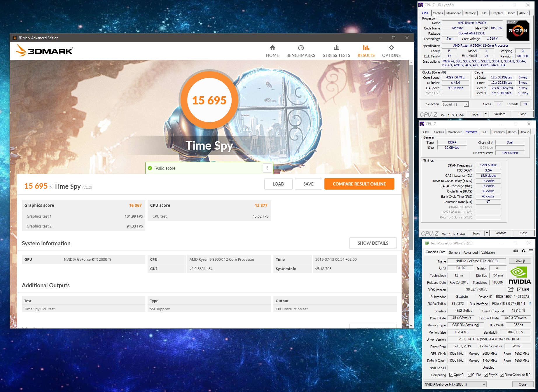Open the Validation tab in GPU-Z

(488, 252)
